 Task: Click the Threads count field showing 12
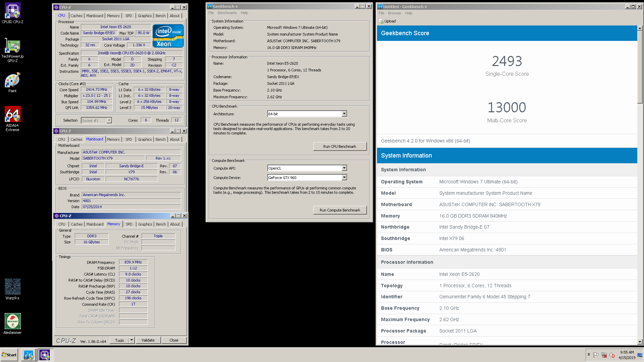(x=176, y=120)
